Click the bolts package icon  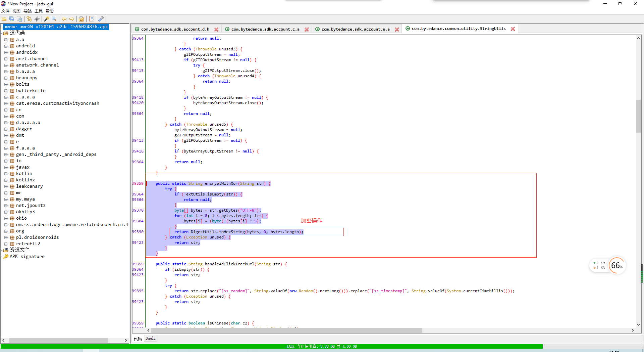tap(12, 84)
